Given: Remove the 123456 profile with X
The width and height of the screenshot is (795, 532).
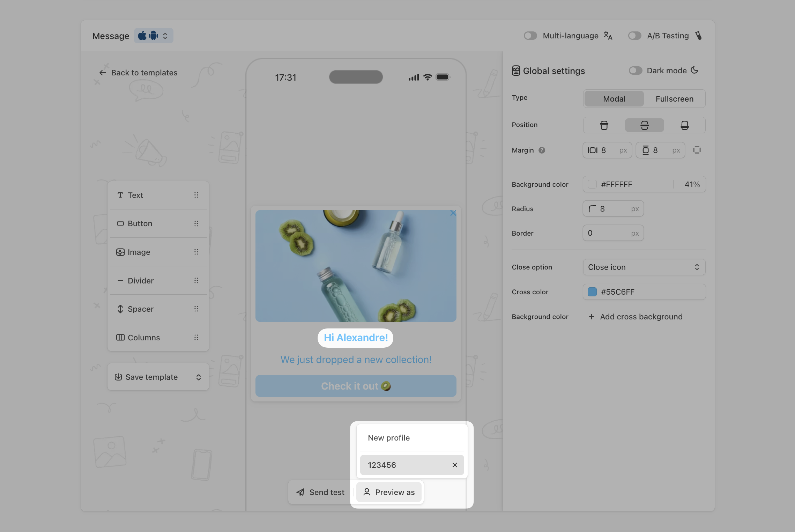Looking at the screenshot, I should point(454,465).
